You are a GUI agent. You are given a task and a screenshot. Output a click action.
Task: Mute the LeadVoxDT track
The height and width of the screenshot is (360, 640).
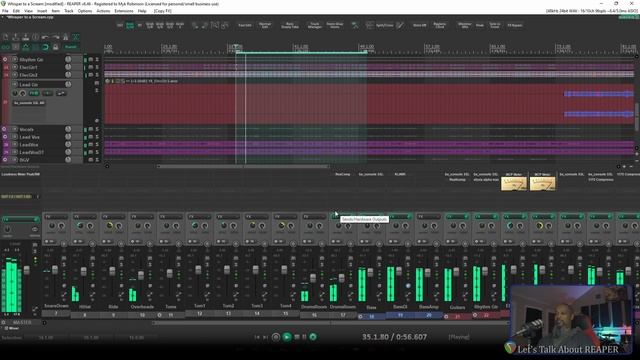click(x=91, y=152)
